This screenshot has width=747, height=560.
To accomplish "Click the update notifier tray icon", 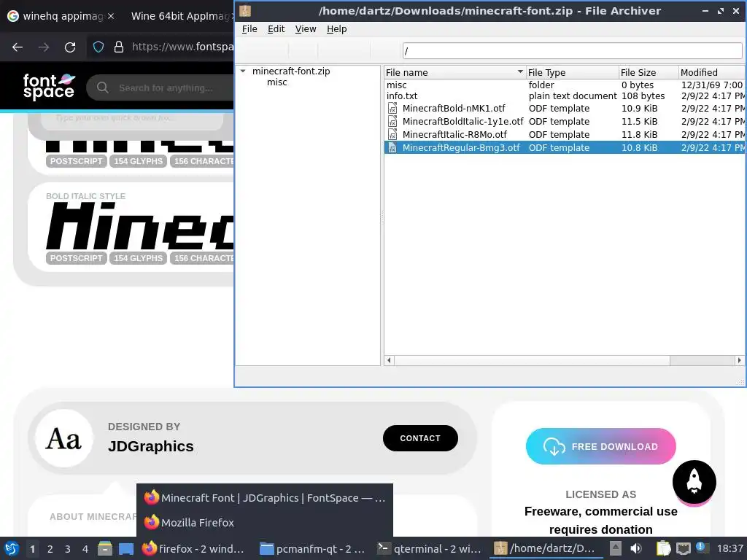I will 703,548.
